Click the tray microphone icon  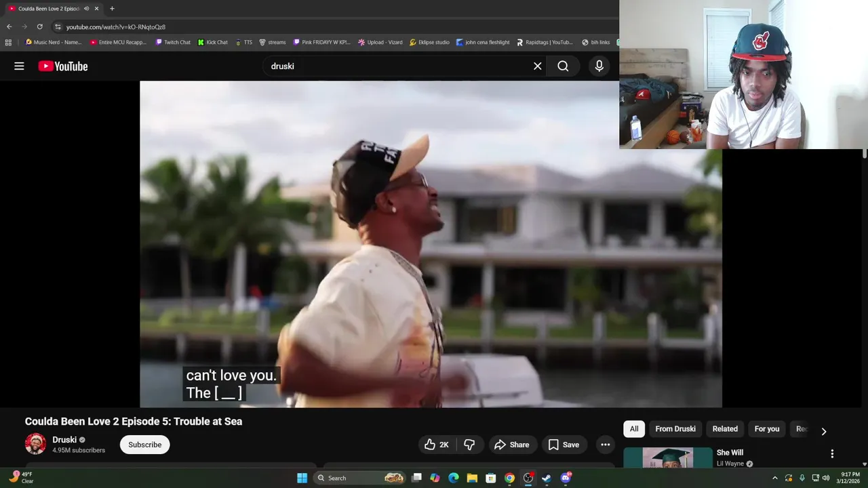click(802, 478)
